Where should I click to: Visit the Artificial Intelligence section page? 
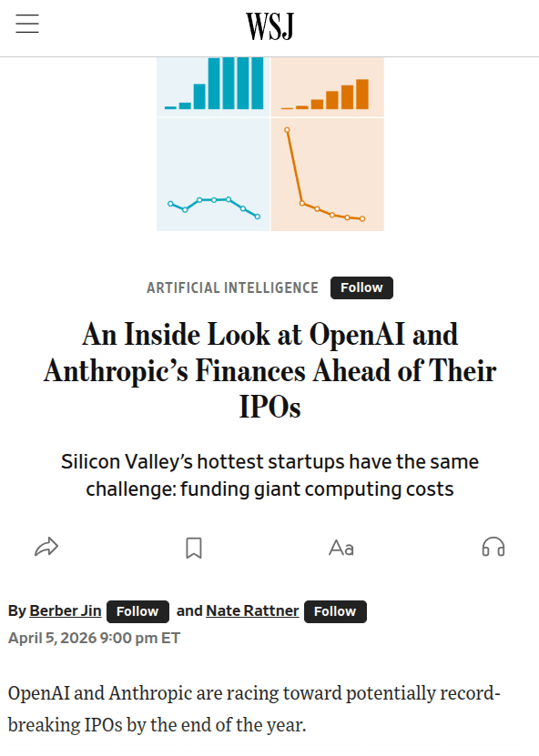(232, 287)
